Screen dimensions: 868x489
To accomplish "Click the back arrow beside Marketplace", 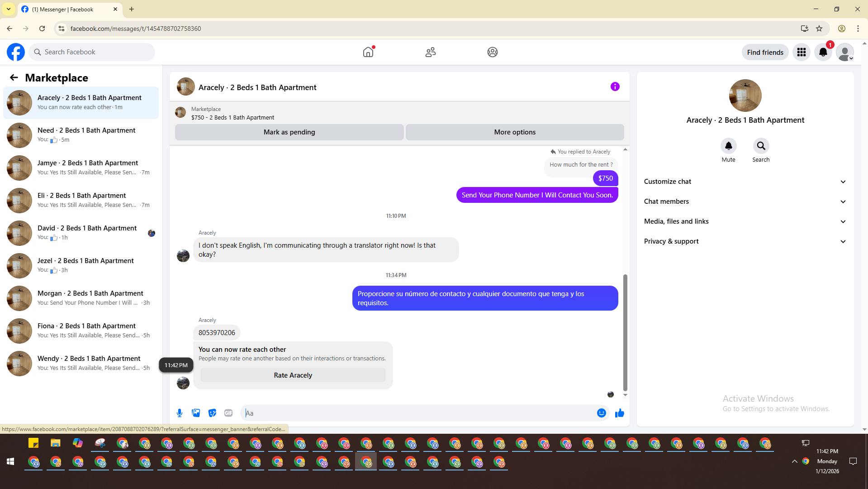I will (14, 77).
